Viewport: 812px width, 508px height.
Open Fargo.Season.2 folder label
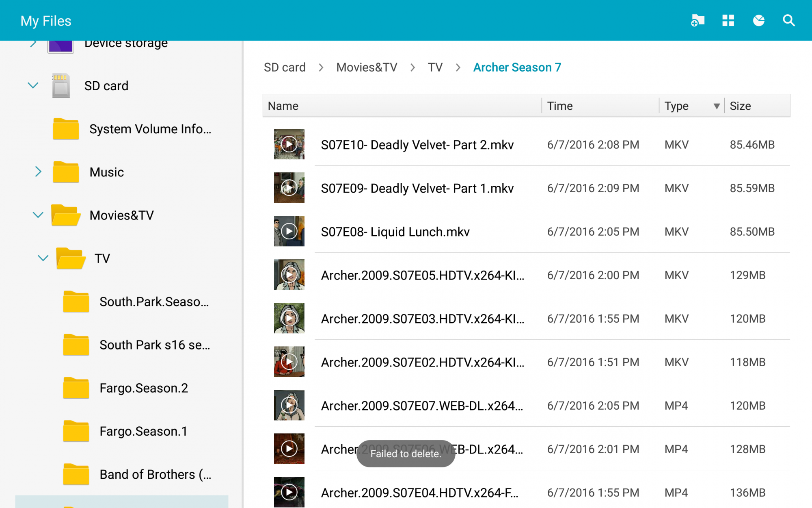[x=144, y=388]
